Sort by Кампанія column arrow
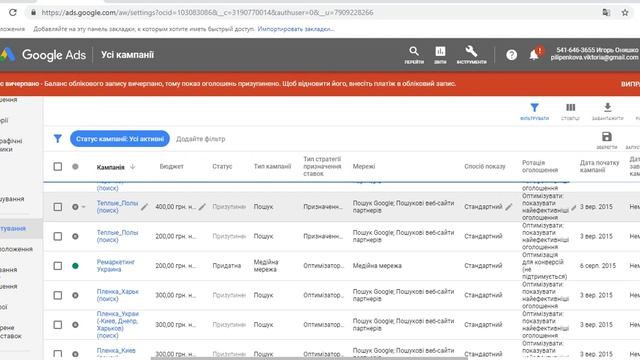The image size is (640, 360). pos(133,167)
